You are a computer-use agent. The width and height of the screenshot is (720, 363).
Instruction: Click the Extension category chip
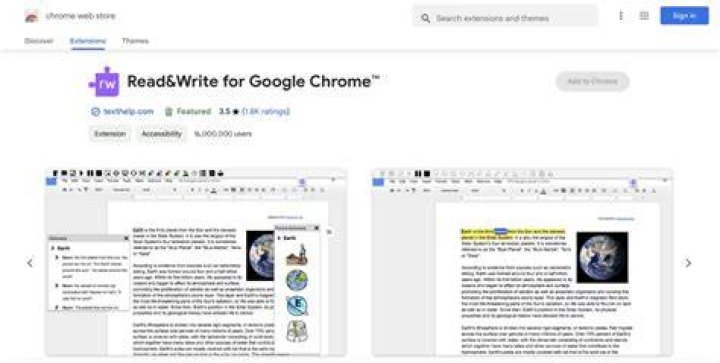pos(110,134)
